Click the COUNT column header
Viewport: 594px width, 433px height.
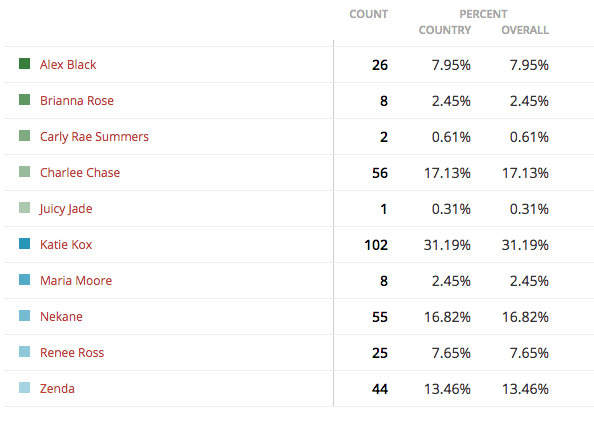(369, 14)
